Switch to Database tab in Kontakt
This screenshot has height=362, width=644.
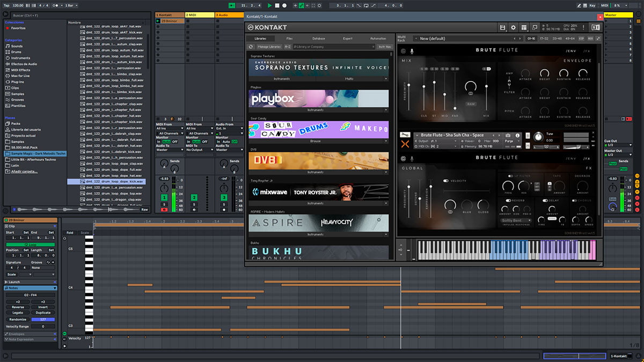point(319,39)
